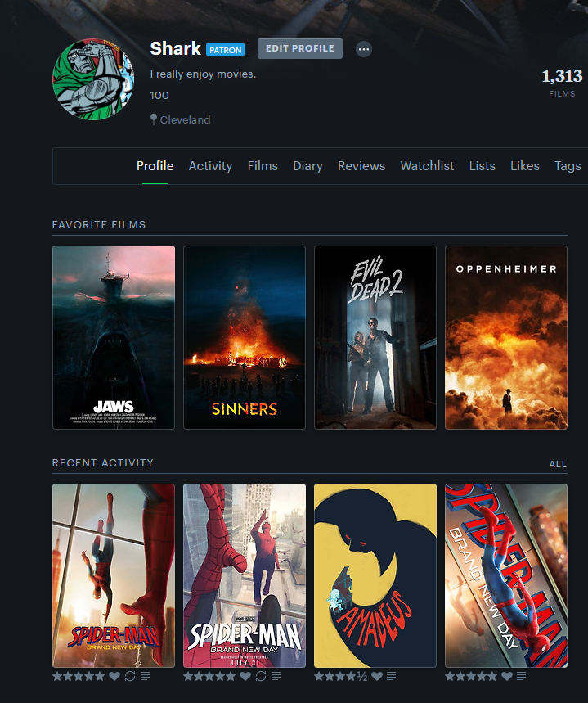Screen dimensions: 588x703
Task: Open the review icon under the diagonal-title Spider-Man poster
Action: pyautogui.click(x=521, y=676)
